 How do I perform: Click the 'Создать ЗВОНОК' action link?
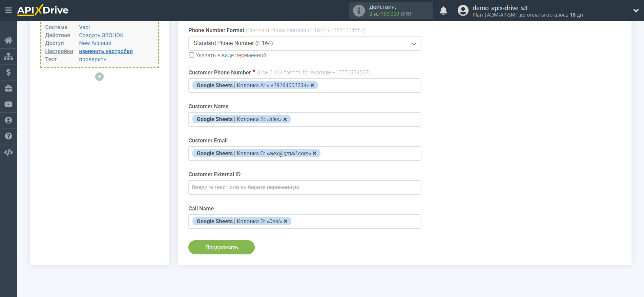click(101, 35)
